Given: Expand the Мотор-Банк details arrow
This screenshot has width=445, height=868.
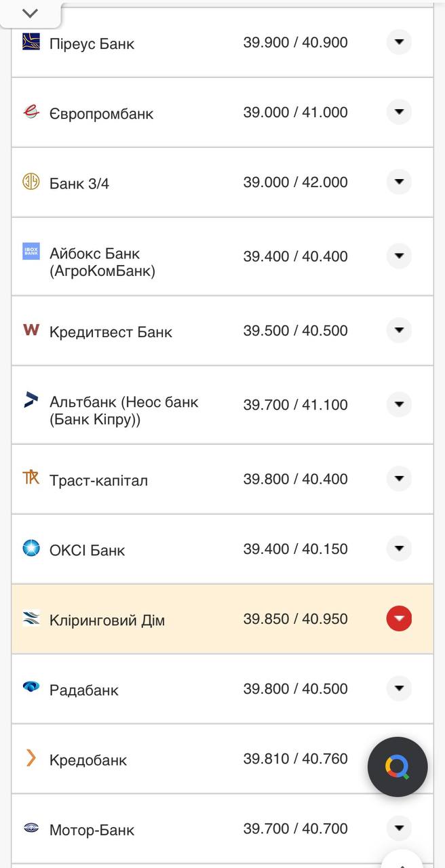Looking at the screenshot, I should point(399,827).
